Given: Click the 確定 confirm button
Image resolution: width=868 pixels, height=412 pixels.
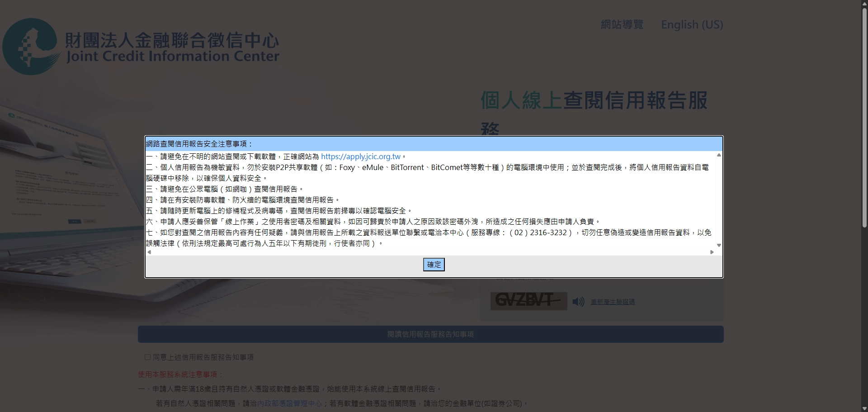Looking at the screenshot, I should coord(434,265).
